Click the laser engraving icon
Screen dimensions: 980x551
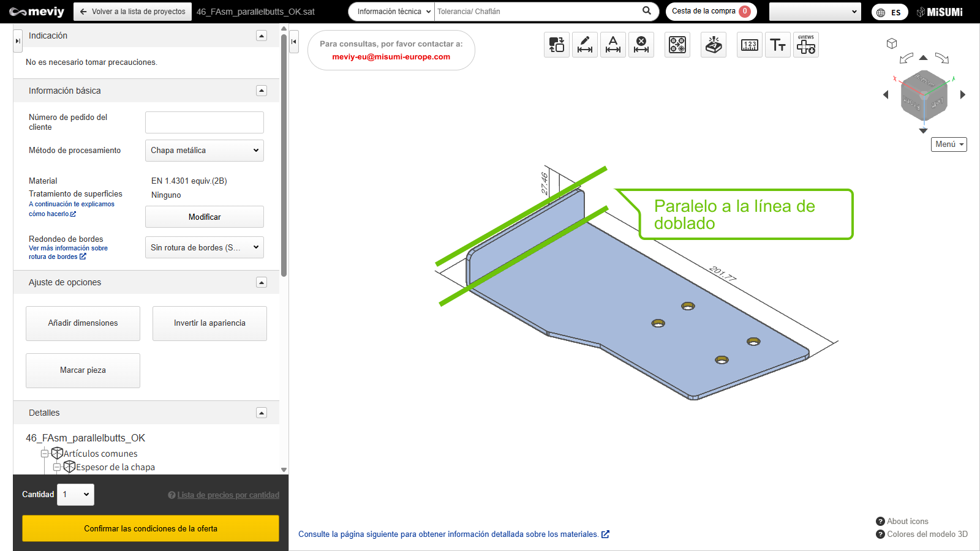714,45
